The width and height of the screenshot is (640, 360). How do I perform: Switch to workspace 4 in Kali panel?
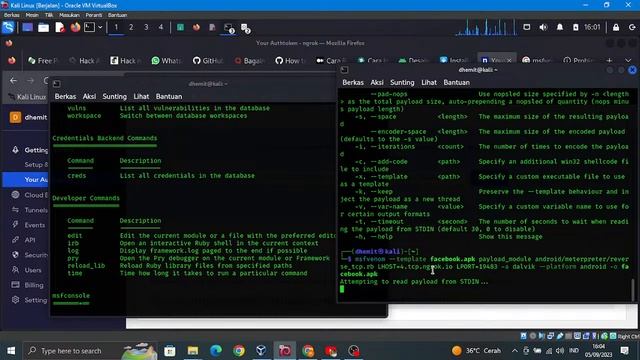(x=161, y=27)
